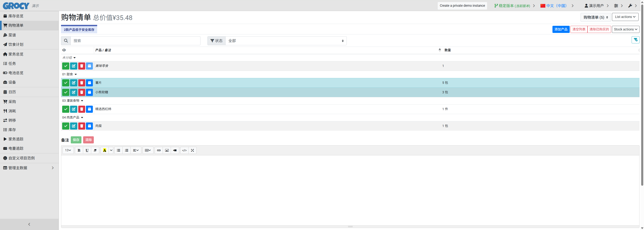Open the 状态 filter dropdown
Image resolution: width=644 pixels, height=230 pixels.
click(x=286, y=41)
